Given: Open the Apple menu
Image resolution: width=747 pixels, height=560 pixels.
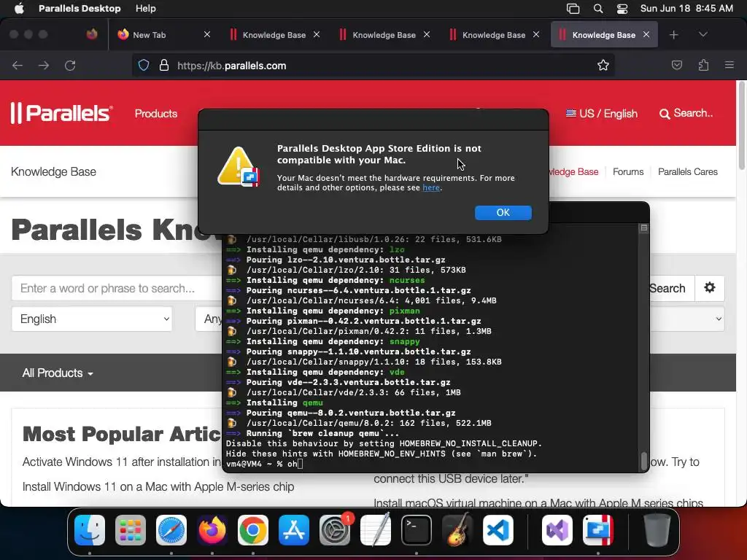Looking at the screenshot, I should click(19, 9).
